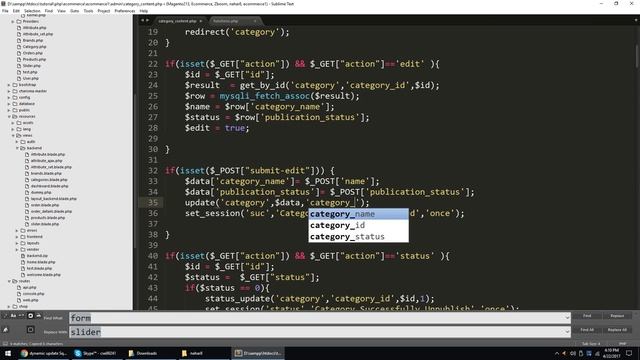The height and width of the screenshot is (360, 640).
Task: Click the Slider.php file icon
Action: [19, 66]
